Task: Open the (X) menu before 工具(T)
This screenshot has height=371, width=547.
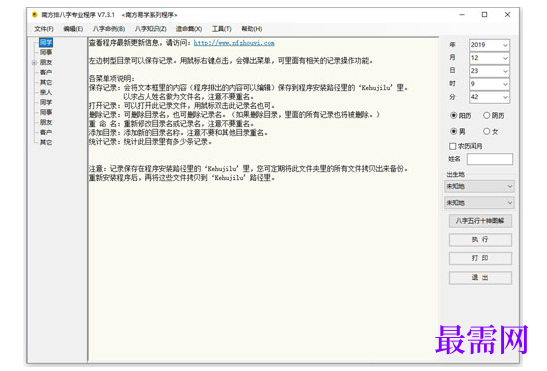Action: click(x=189, y=29)
